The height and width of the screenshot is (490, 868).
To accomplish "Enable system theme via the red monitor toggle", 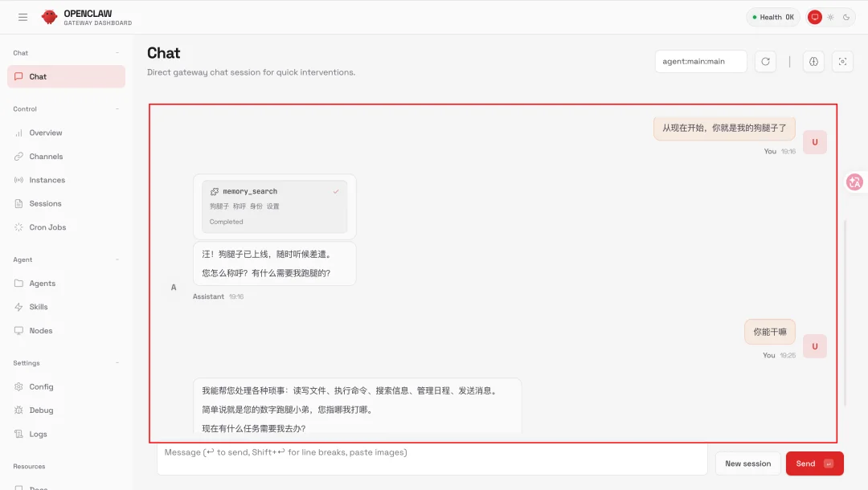I will point(813,16).
